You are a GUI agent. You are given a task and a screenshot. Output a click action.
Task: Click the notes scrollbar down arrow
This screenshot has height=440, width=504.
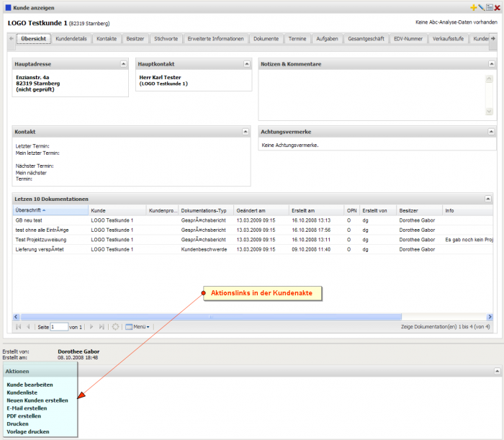[x=489, y=112]
